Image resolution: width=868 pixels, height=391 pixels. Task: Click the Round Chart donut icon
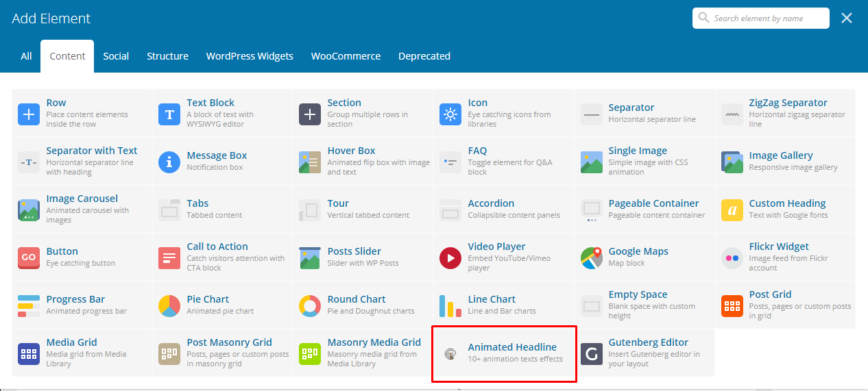pyautogui.click(x=310, y=306)
